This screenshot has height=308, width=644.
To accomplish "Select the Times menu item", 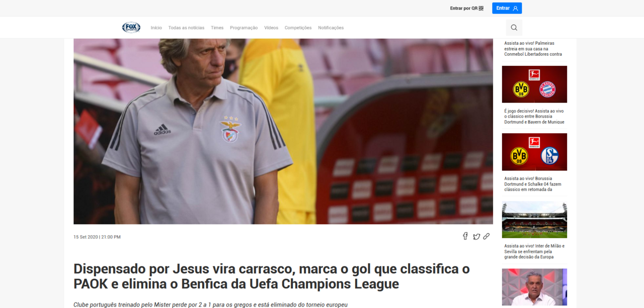I will tap(217, 28).
